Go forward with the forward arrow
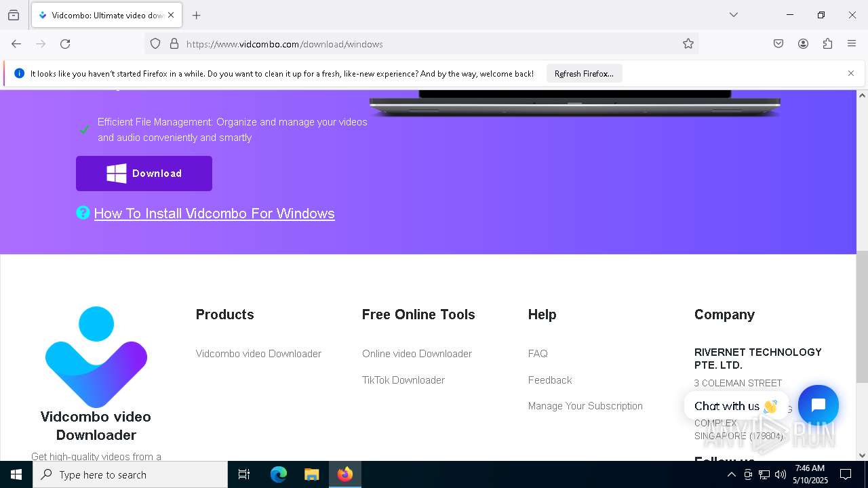The image size is (868, 488). click(41, 44)
